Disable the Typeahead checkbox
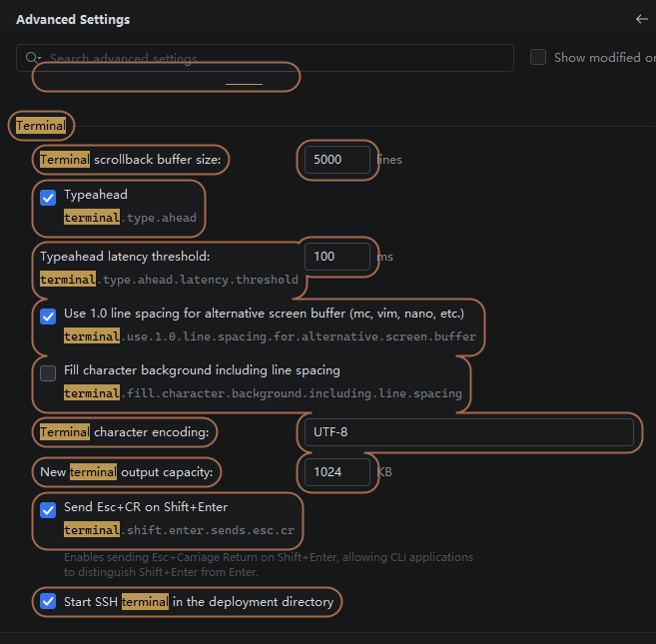This screenshot has width=656, height=644. (48, 198)
